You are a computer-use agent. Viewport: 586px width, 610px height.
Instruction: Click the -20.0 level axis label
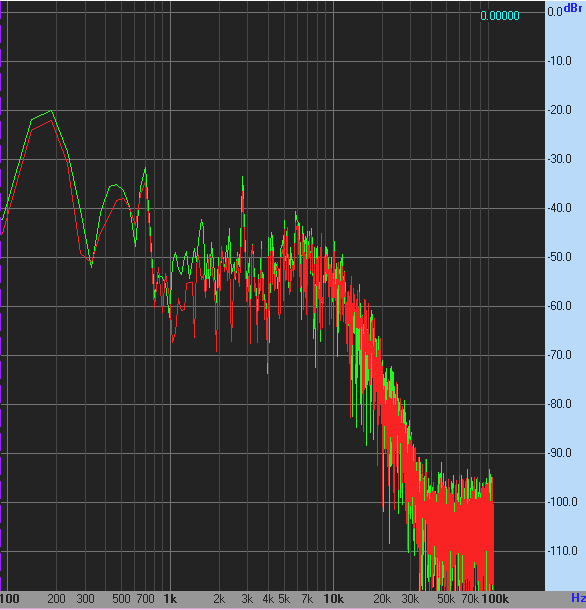560,110
